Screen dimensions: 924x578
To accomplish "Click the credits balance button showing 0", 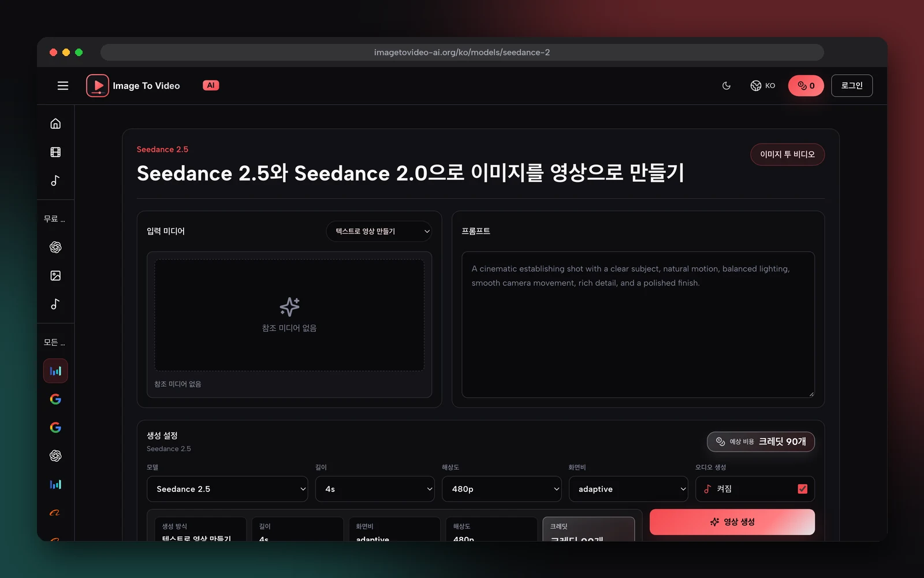I will (806, 86).
